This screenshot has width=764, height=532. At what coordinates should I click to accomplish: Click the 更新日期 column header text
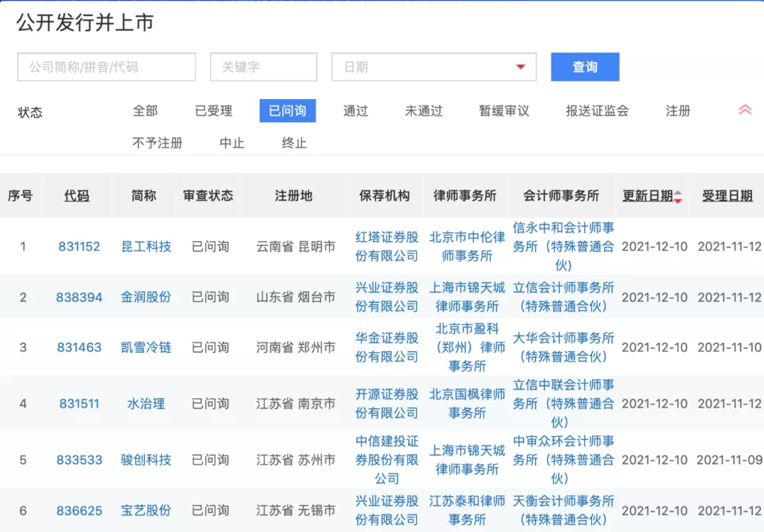tap(647, 196)
